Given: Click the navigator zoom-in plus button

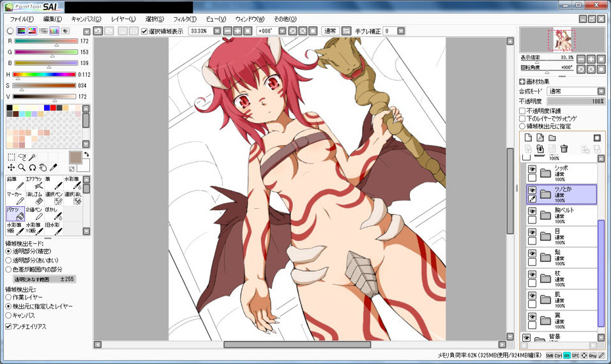Looking at the screenshot, I should pos(591,59).
